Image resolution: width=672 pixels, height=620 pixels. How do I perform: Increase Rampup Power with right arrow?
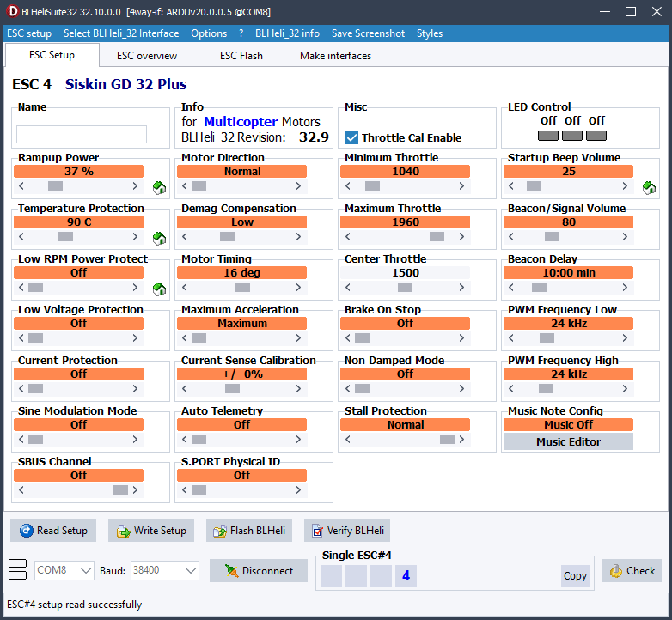135,185
